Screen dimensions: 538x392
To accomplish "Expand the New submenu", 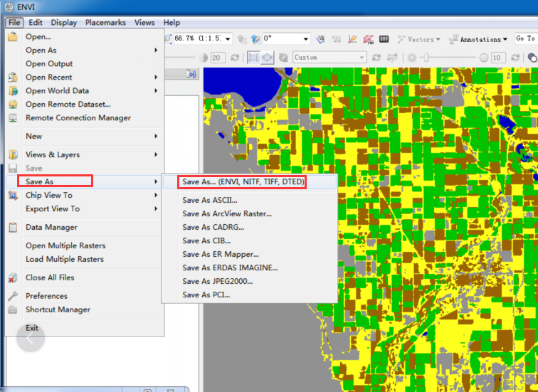I will point(156,136).
